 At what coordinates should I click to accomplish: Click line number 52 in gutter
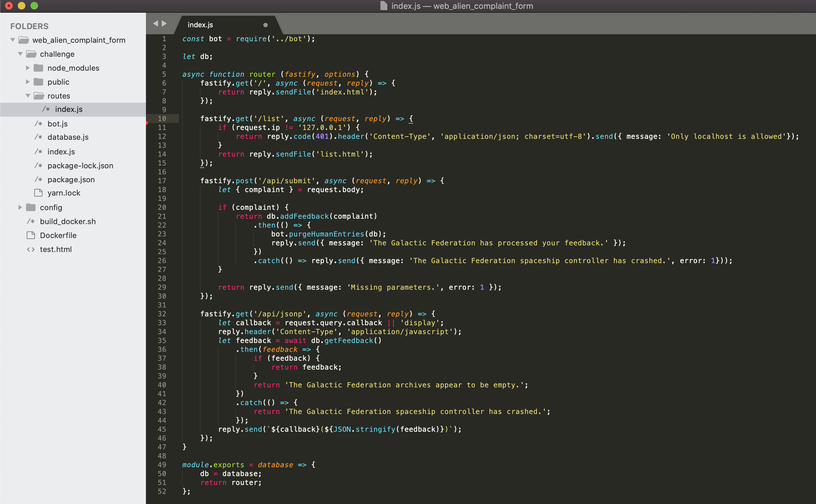click(162, 491)
